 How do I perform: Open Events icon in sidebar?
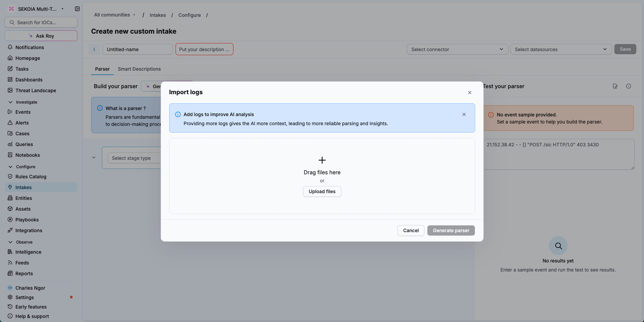point(10,112)
